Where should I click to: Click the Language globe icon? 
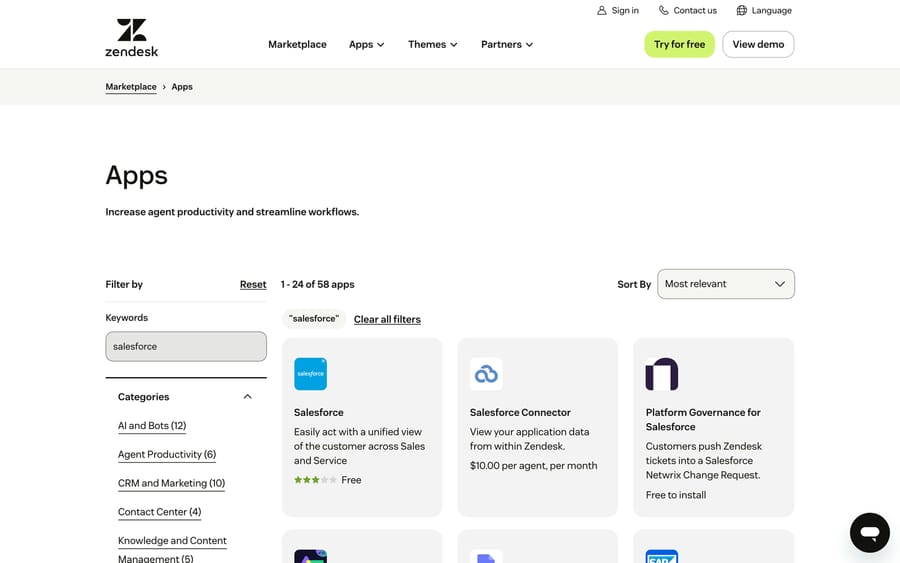[x=742, y=10]
